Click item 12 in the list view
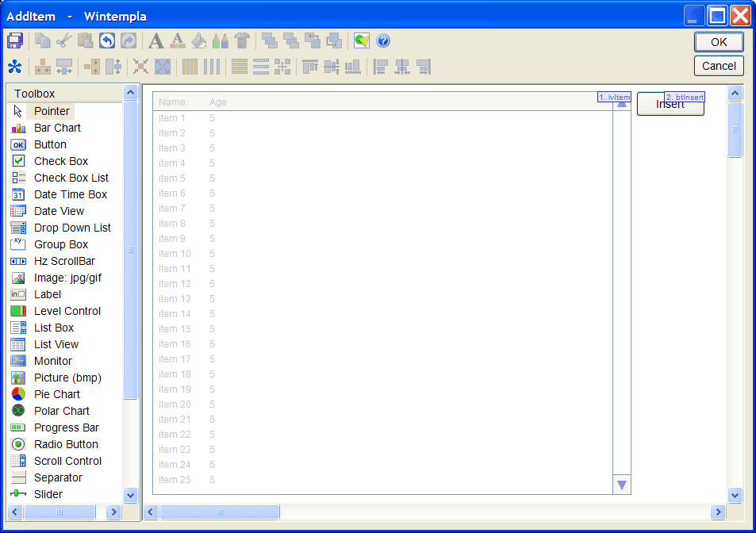This screenshot has height=533, width=756. 175,284
